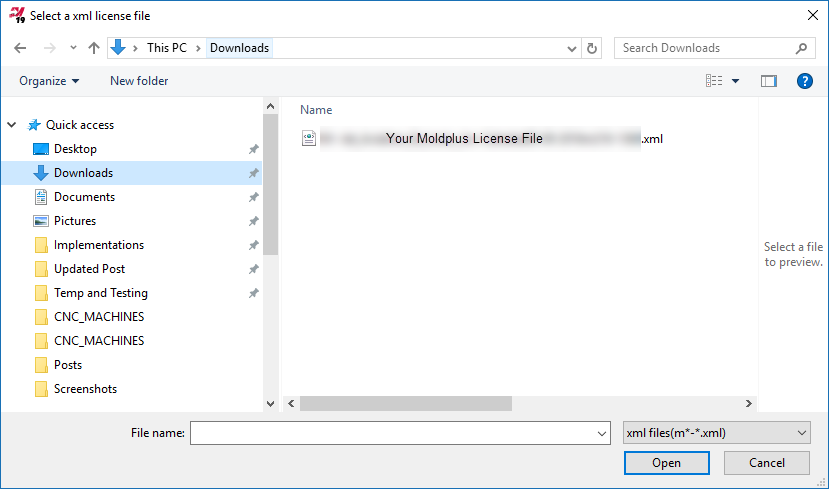Open Desktop in the sidebar
The width and height of the screenshot is (829, 489).
pos(76,149)
